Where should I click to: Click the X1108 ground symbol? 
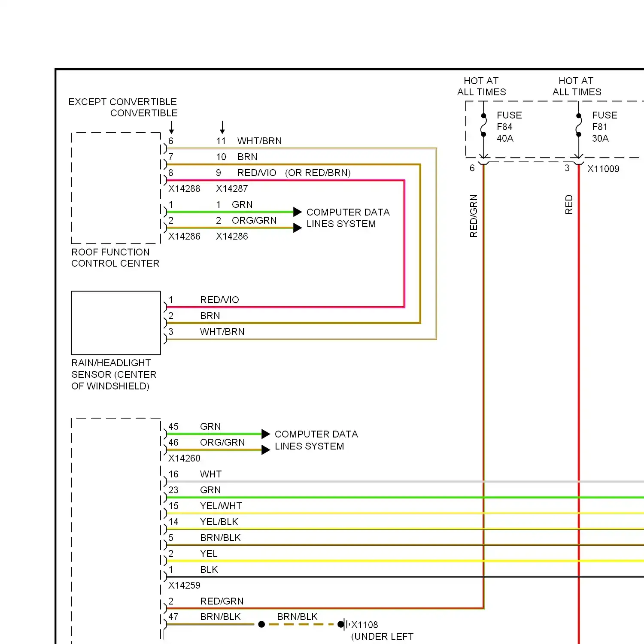point(344,624)
